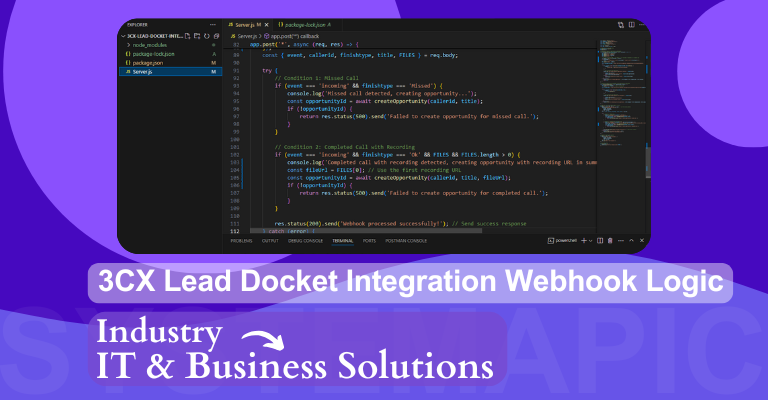The width and height of the screenshot is (768, 400).
Task: Open Explorer panel more actions menu
Action: [213, 24]
